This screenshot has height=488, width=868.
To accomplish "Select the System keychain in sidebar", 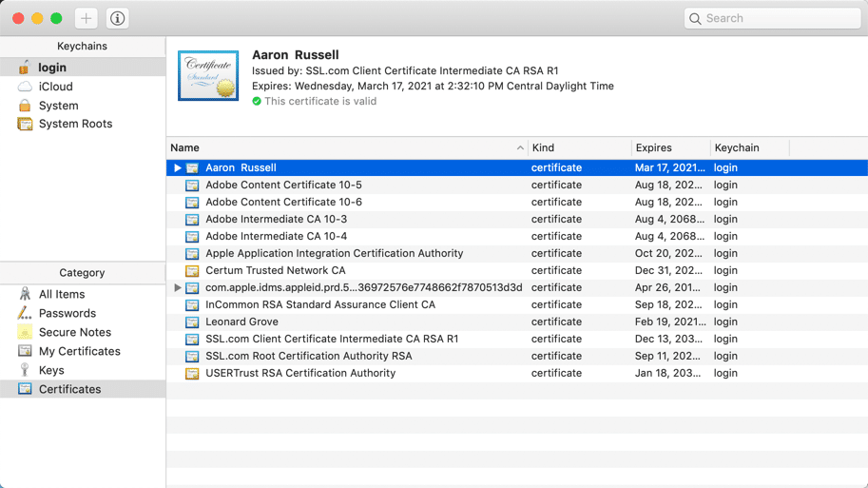I will click(58, 106).
